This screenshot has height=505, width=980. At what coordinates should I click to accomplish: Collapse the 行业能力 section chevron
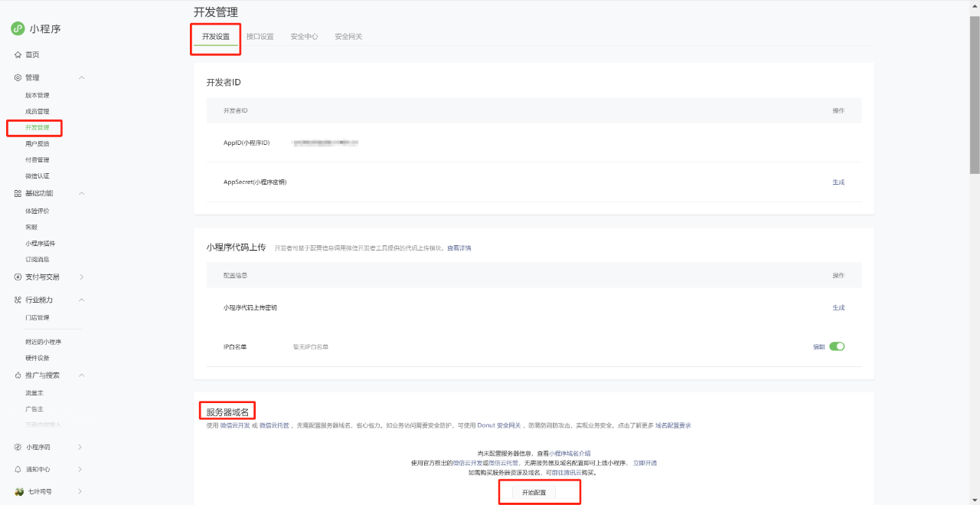[82, 300]
